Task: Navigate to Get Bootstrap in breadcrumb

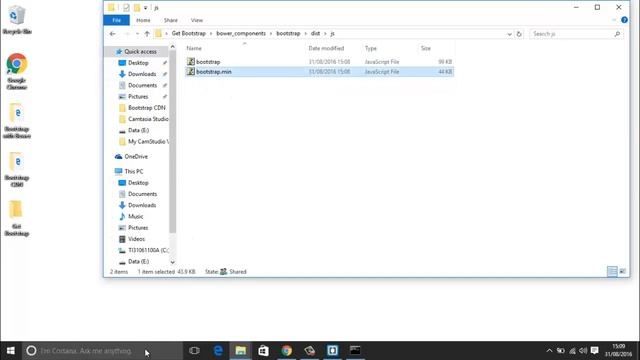Action: coord(189,33)
